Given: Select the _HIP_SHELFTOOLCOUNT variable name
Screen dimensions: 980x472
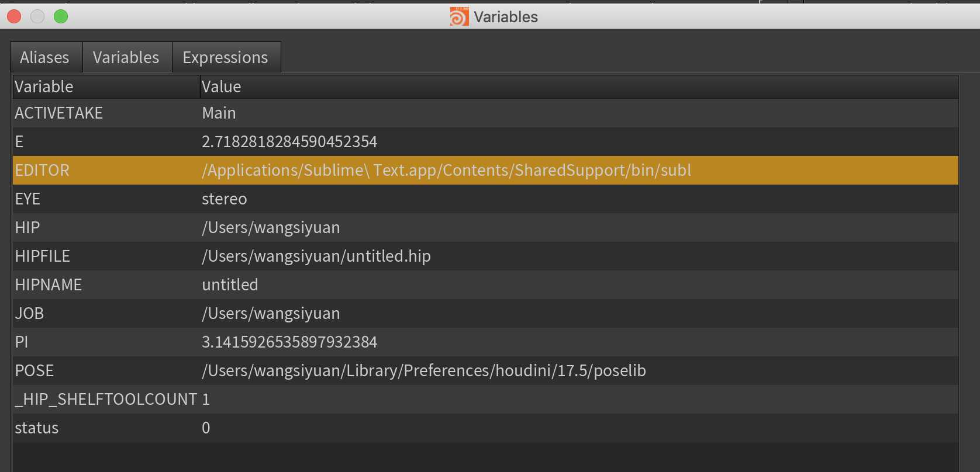Looking at the screenshot, I should pyautogui.click(x=106, y=399).
